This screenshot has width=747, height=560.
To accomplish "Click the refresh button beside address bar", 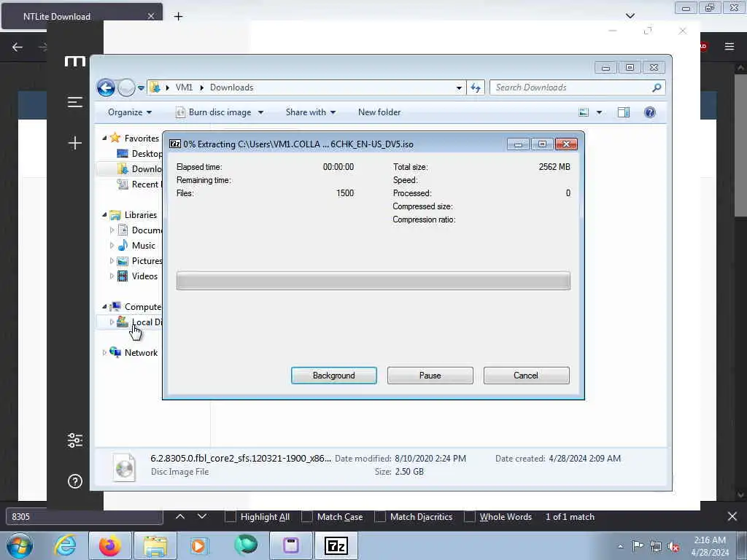I will click(476, 87).
